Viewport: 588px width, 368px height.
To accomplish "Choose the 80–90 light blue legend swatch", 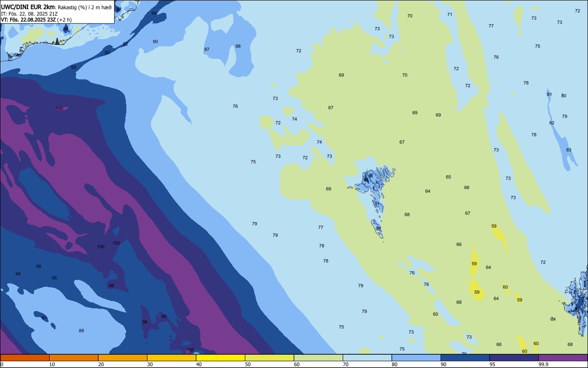I will point(416,357).
